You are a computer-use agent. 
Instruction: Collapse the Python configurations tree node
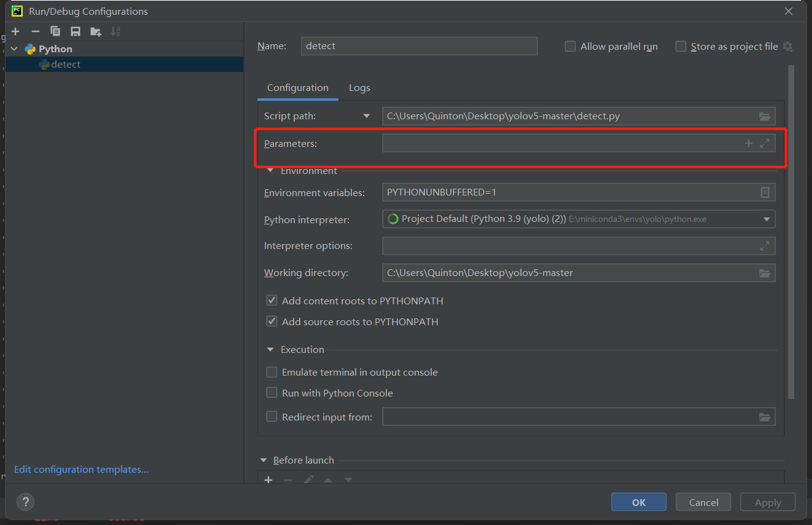tap(15, 49)
